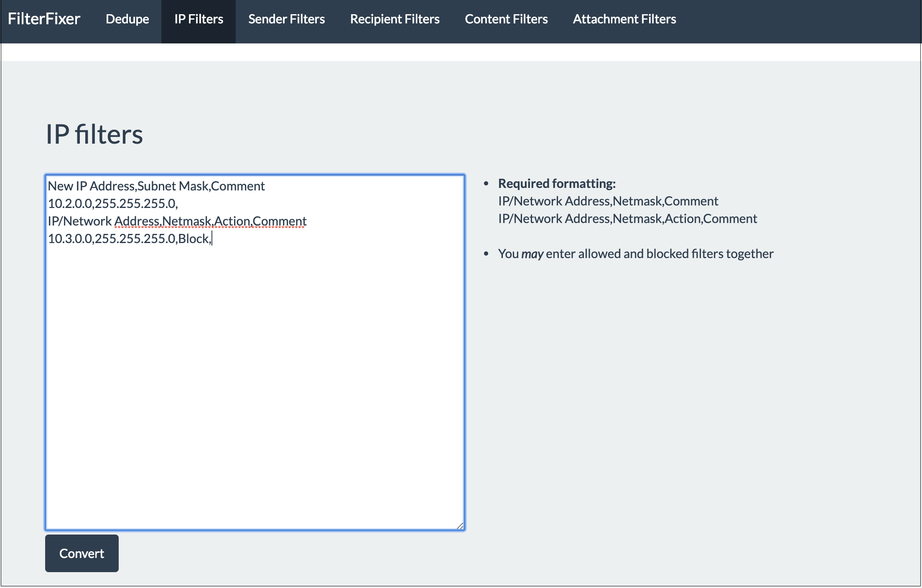Grab the textarea resize handle corner

460,525
